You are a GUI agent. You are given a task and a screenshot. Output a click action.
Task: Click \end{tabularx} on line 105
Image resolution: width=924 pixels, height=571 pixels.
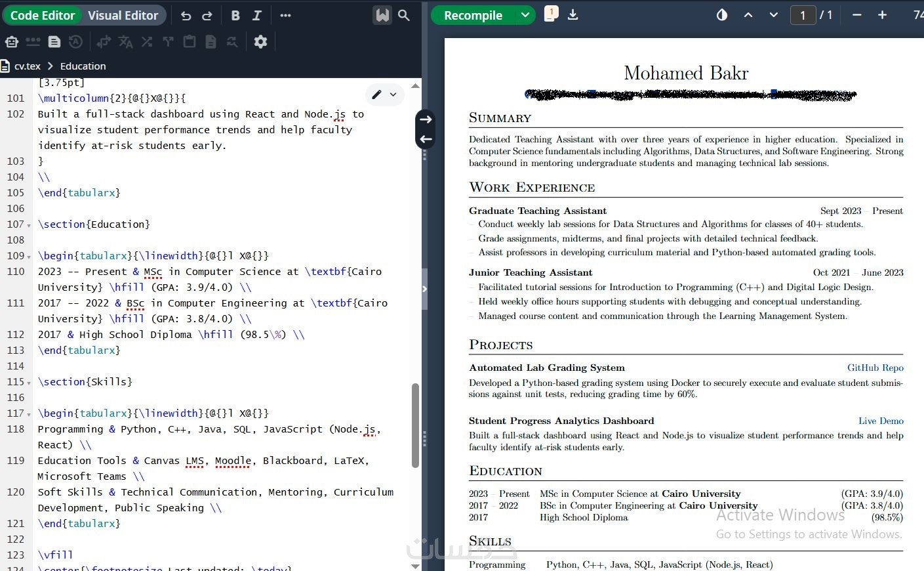79,193
